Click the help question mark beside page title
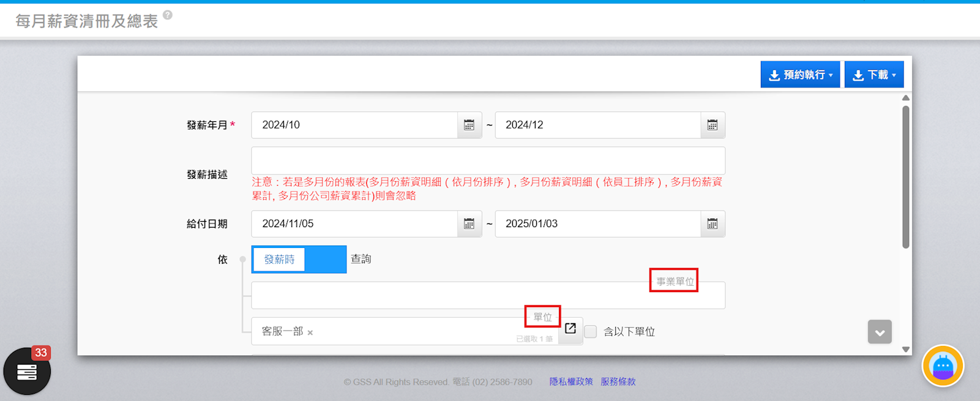This screenshot has width=980, height=401. 168,15
